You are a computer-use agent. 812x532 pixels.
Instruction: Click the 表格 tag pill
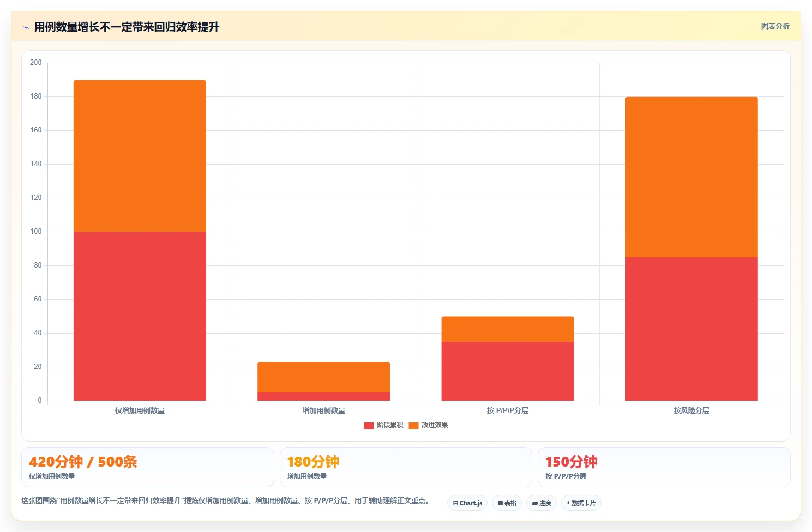pos(507,503)
